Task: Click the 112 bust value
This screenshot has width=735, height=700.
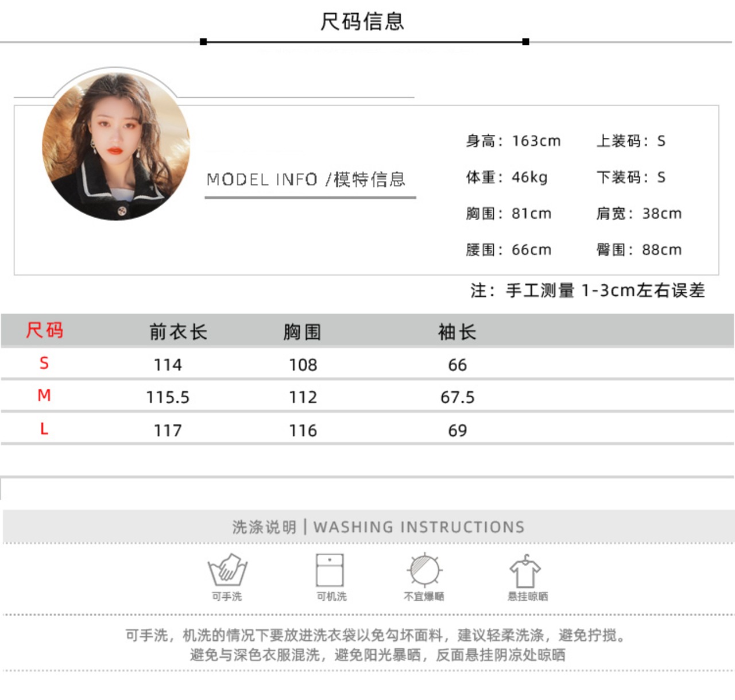Action: pos(303,397)
